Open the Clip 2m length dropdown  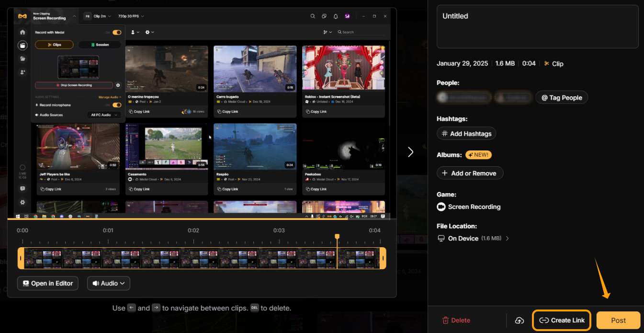coord(102,16)
